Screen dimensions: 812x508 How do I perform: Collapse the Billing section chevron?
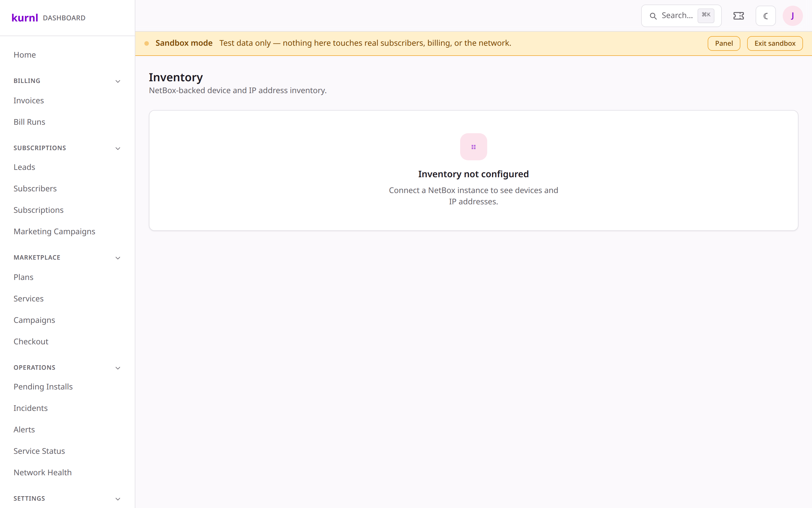point(118,81)
